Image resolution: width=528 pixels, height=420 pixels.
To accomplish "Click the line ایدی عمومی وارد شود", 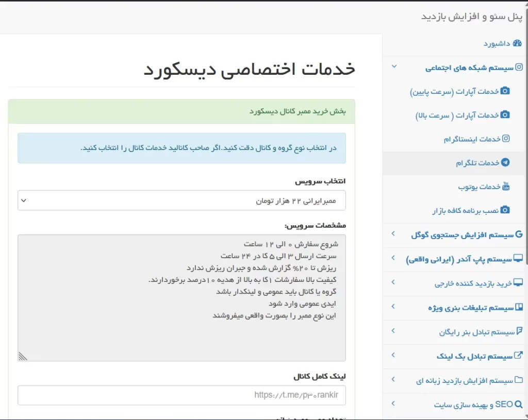I will [x=302, y=304].
